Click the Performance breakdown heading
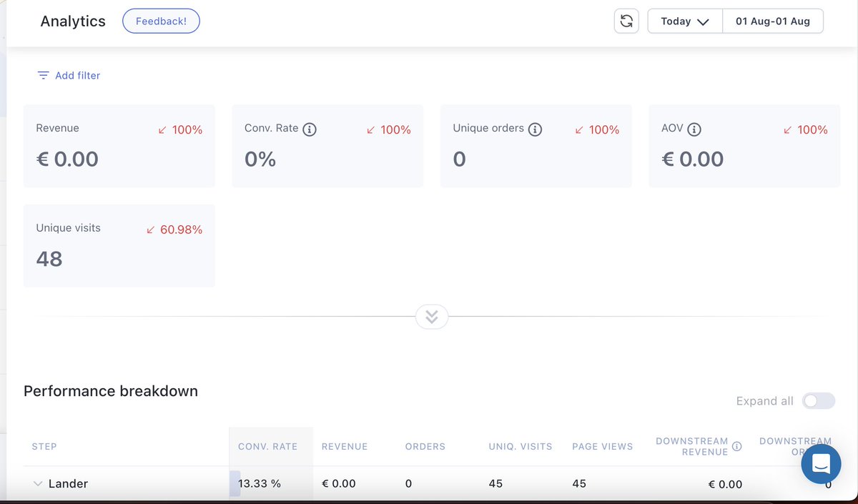858x504 pixels. (111, 391)
